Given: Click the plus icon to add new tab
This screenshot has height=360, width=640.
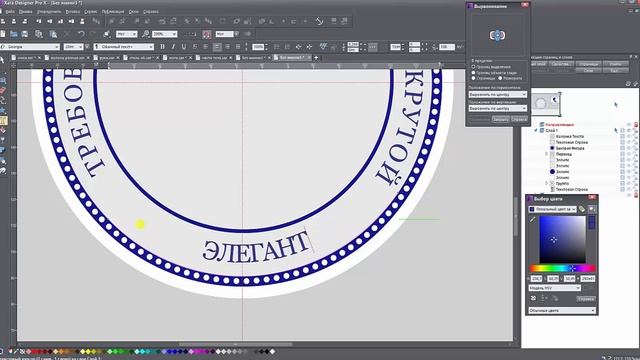Looking at the screenshot, I should tap(316, 58).
